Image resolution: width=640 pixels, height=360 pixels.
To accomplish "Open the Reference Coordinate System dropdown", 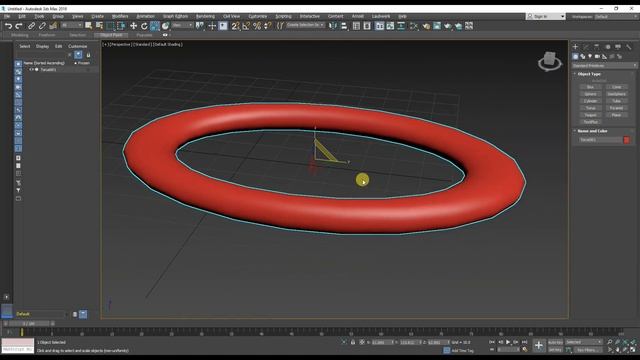I will pyautogui.click(x=182, y=25).
